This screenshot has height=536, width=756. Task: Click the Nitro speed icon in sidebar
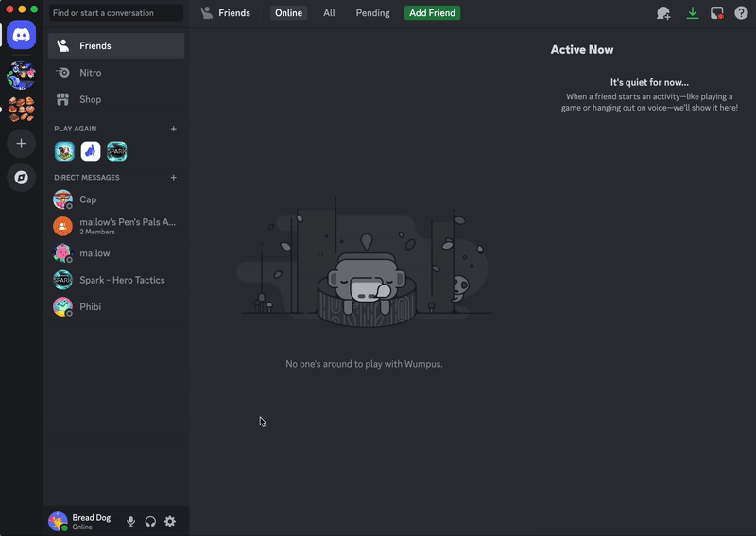[x=62, y=73]
